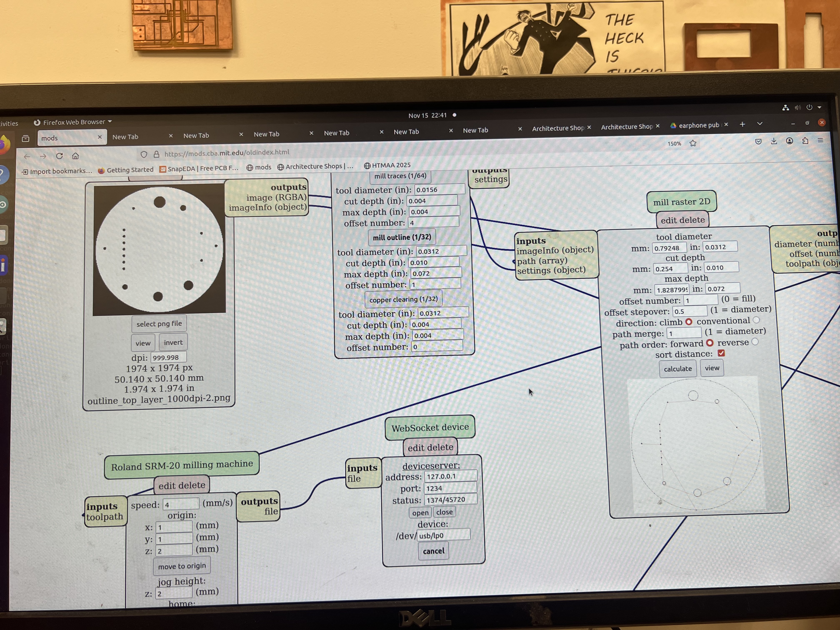Toggle the sort distance checkbox
This screenshot has height=630, width=840.
click(x=721, y=353)
